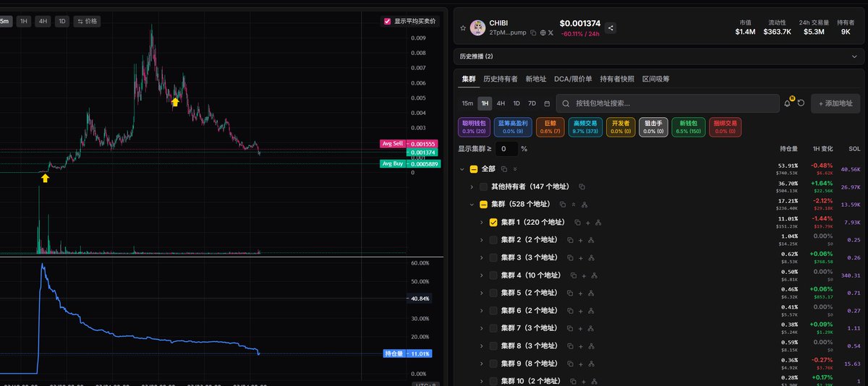This screenshot has height=386, width=868.
Task: Select the 7D range in cluster panel
Action: [x=532, y=103]
